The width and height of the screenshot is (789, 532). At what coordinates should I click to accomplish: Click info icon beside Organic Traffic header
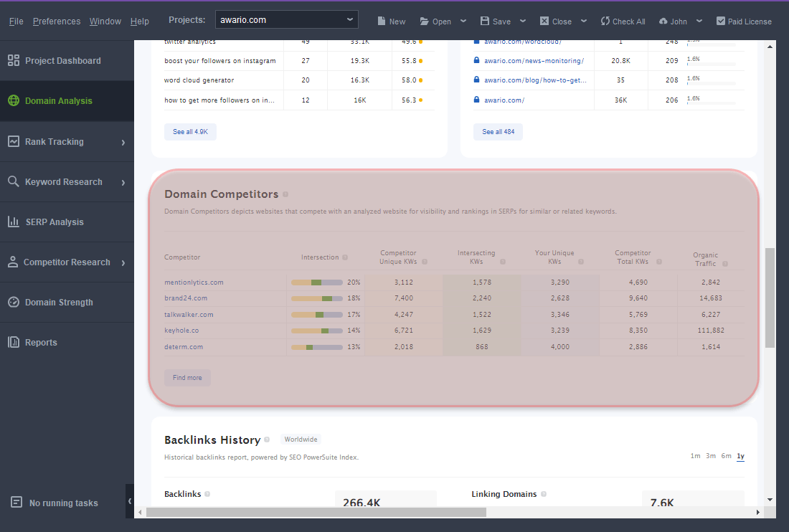725,263
